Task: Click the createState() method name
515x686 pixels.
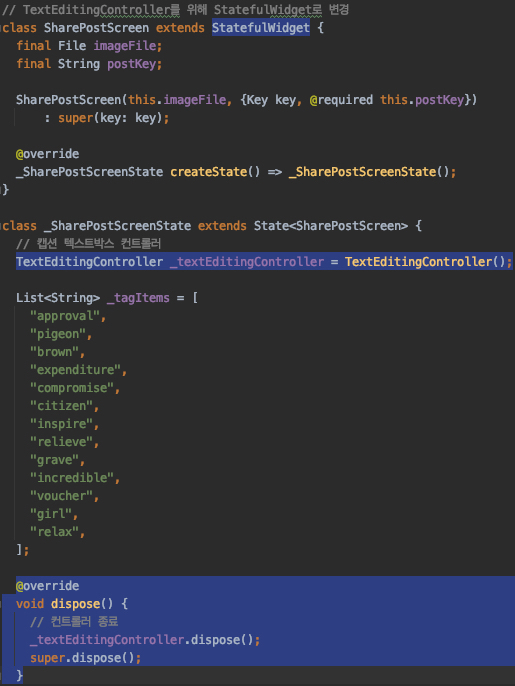Action: click(x=215, y=172)
